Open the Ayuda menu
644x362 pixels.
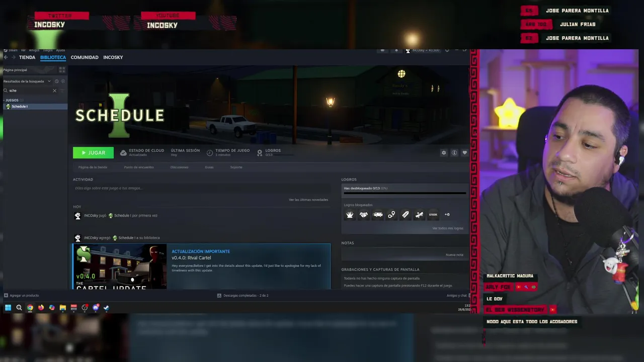[x=60, y=50]
